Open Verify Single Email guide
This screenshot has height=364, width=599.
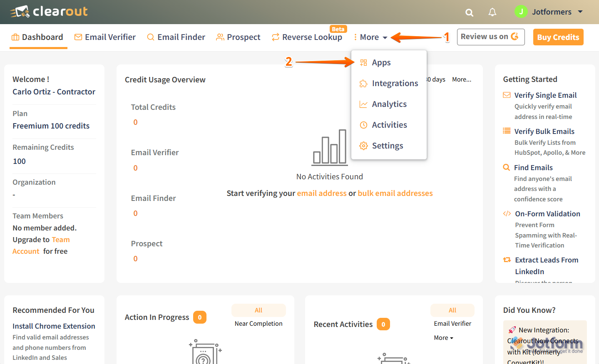coord(545,95)
